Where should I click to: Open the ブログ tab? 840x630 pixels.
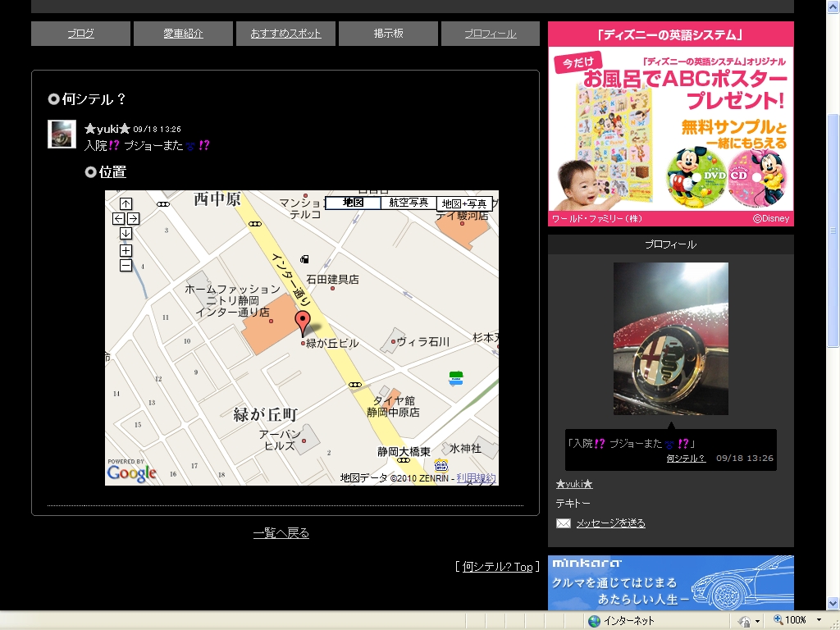pos(81,33)
